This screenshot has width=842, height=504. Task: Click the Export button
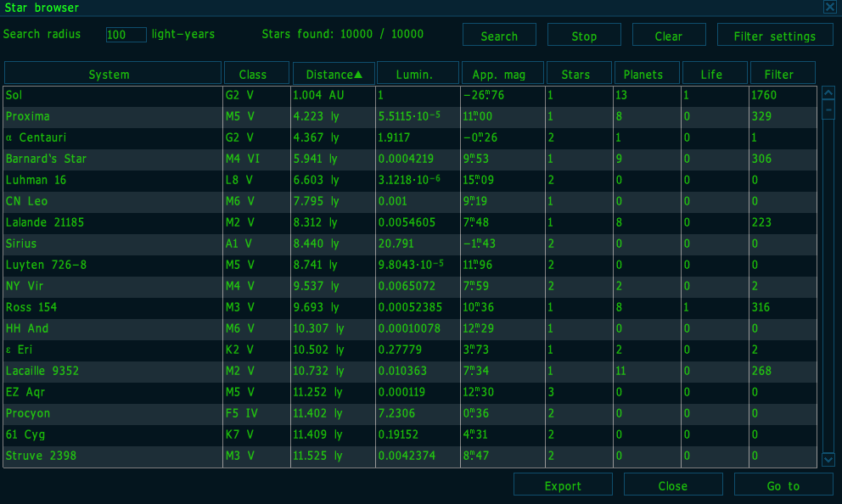tap(563, 484)
